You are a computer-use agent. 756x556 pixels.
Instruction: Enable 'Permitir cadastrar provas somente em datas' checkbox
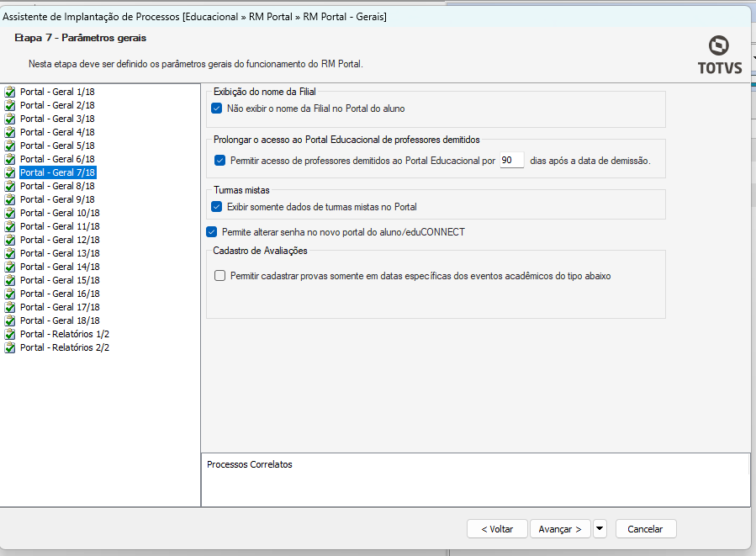[x=220, y=275]
